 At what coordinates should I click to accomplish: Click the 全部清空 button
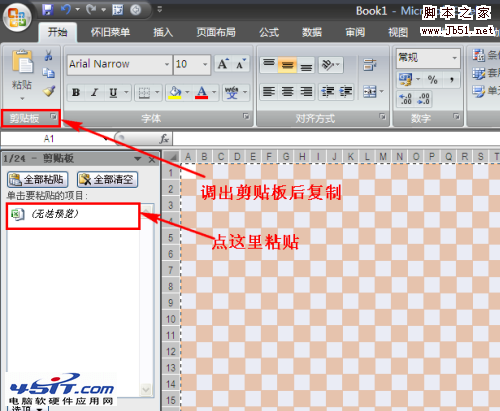[107, 180]
